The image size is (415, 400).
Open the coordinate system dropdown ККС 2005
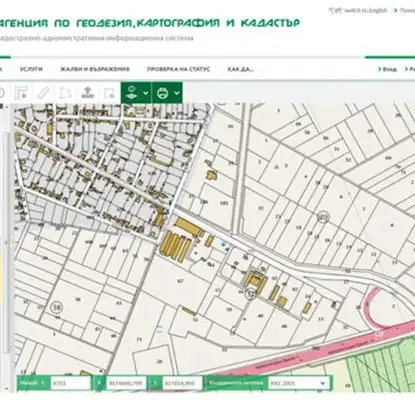coord(299,383)
